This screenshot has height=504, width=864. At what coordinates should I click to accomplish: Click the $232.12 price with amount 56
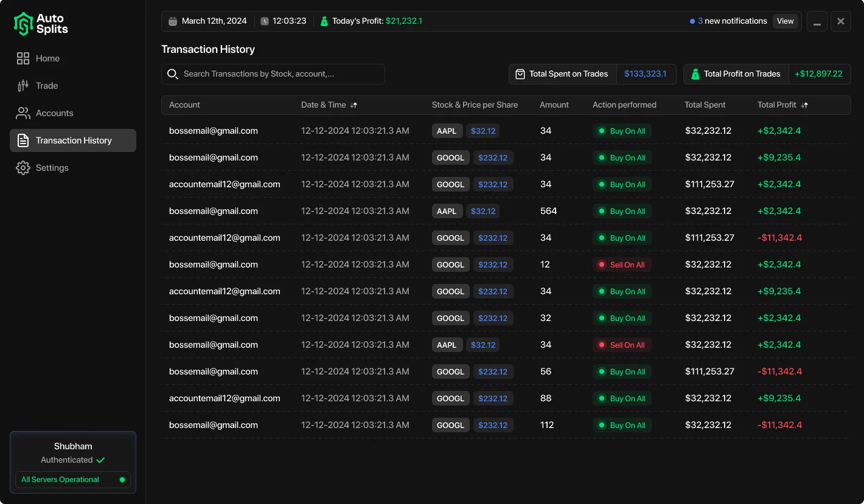[493, 371]
